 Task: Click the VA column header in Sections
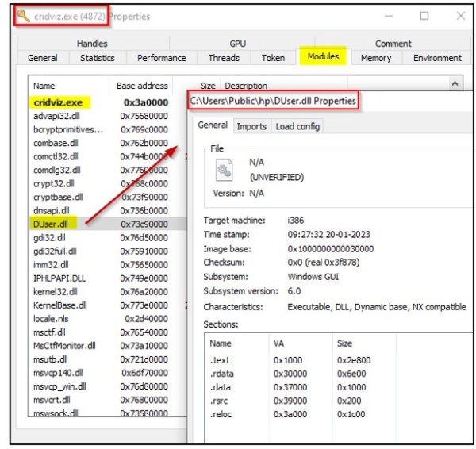coord(279,343)
